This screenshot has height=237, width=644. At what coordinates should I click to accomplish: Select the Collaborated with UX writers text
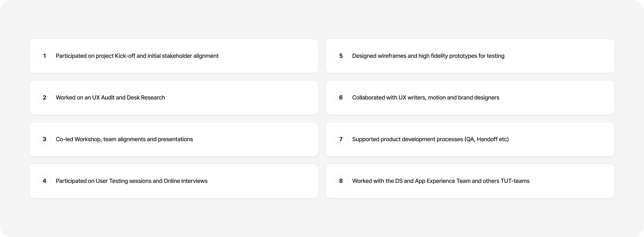tap(425, 98)
